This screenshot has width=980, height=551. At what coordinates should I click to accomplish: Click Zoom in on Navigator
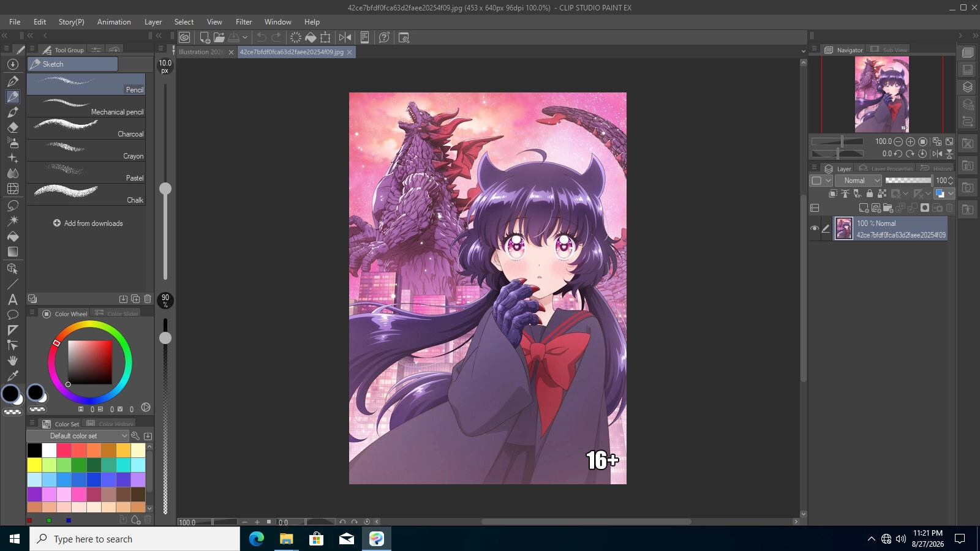point(910,141)
